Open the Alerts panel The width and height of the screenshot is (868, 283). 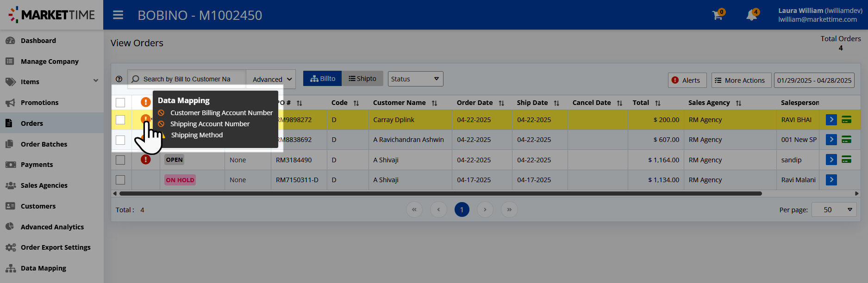687,80
